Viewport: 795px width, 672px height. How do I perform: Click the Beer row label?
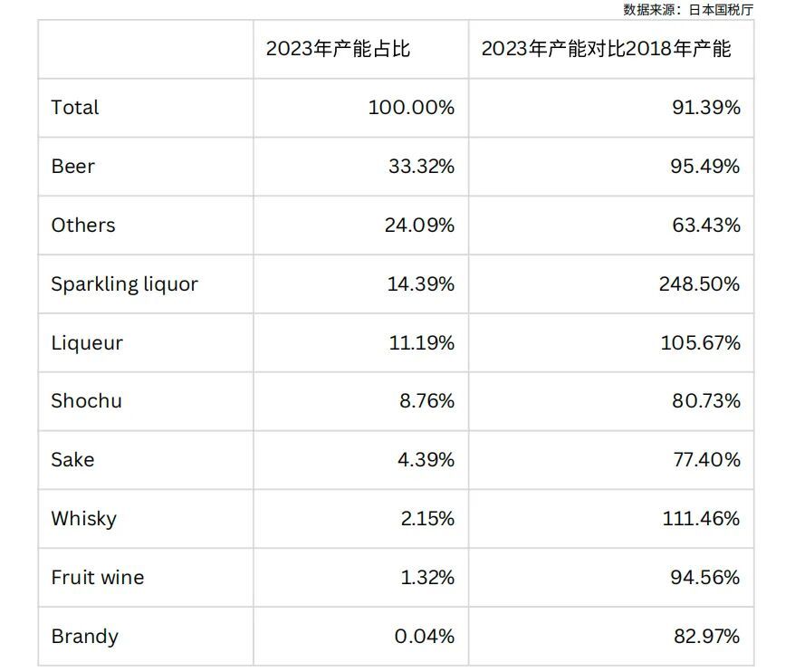[x=73, y=167]
